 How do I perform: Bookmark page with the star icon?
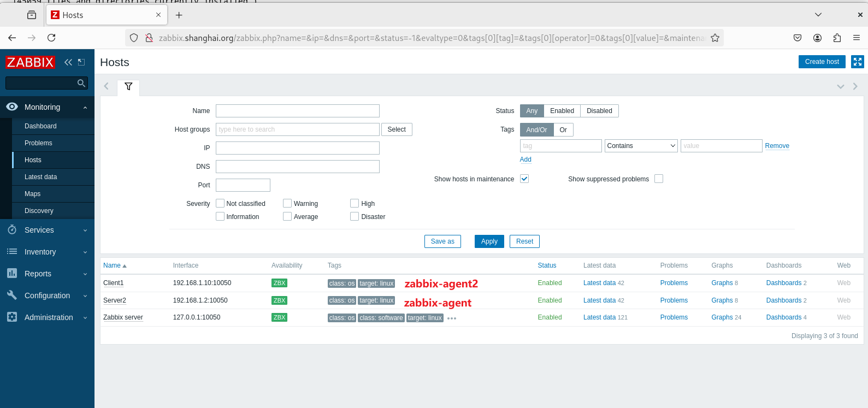point(715,38)
